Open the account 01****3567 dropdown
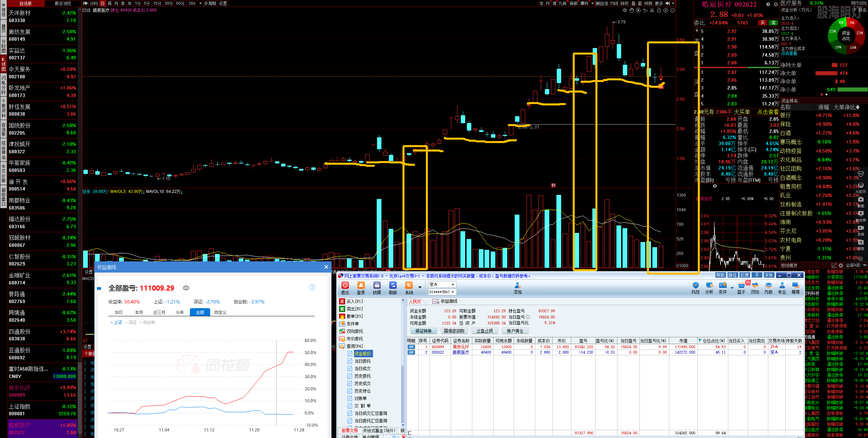868x438 pixels. (x=442, y=292)
